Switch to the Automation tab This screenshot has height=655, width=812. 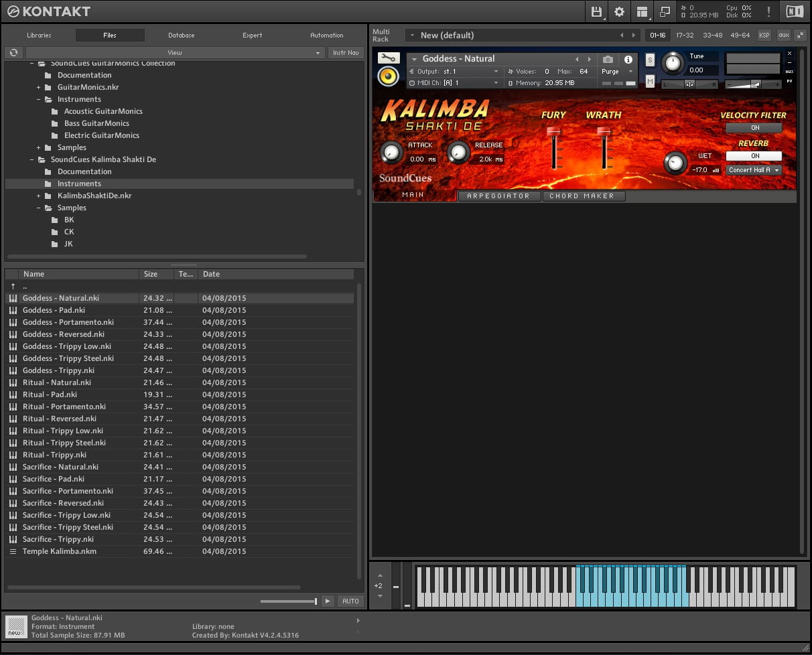pyautogui.click(x=327, y=35)
